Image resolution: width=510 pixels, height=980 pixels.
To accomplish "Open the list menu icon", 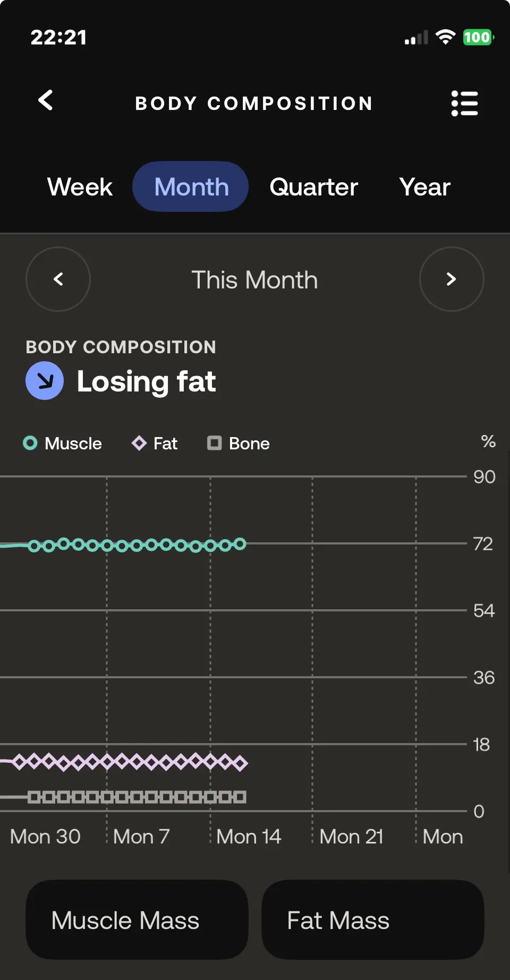I will click(x=464, y=103).
